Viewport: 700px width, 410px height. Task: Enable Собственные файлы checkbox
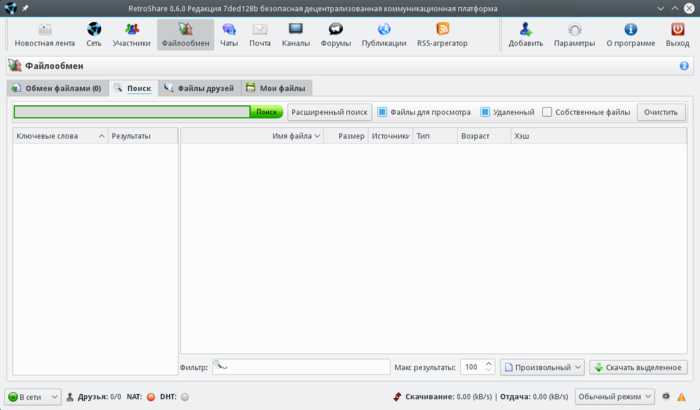pos(547,112)
